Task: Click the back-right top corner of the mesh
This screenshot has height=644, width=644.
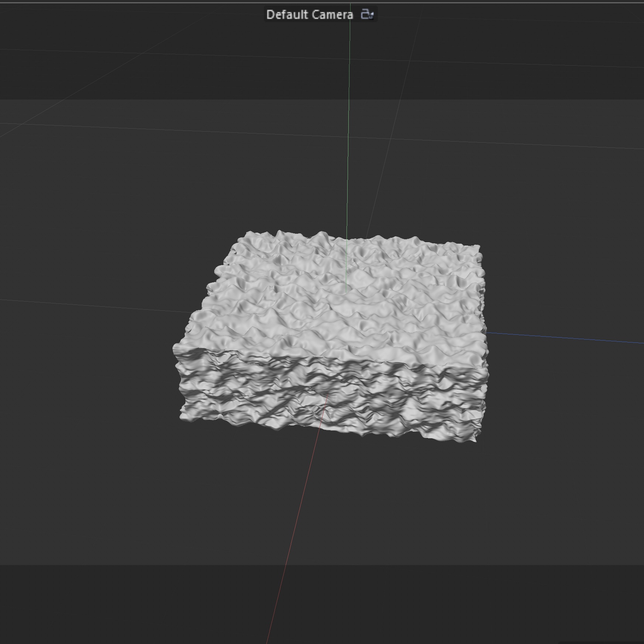Action: click(478, 246)
